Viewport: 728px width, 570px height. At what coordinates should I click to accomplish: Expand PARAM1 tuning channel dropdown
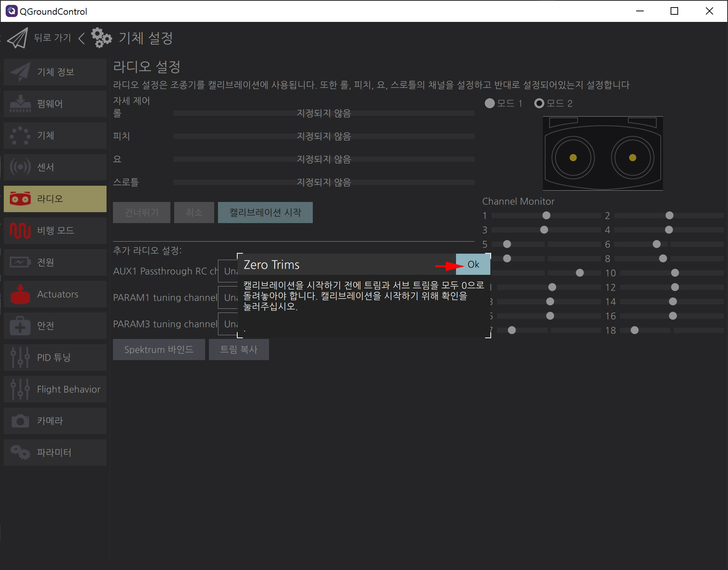tap(228, 297)
